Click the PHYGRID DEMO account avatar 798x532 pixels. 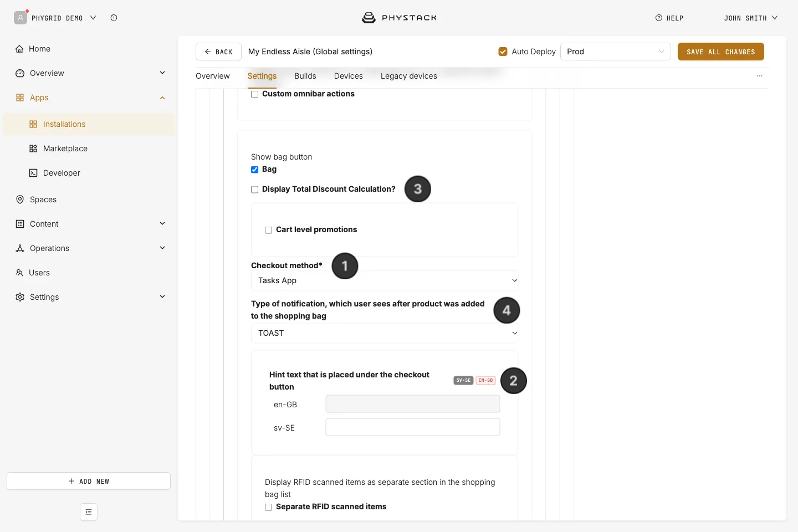[21, 18]
